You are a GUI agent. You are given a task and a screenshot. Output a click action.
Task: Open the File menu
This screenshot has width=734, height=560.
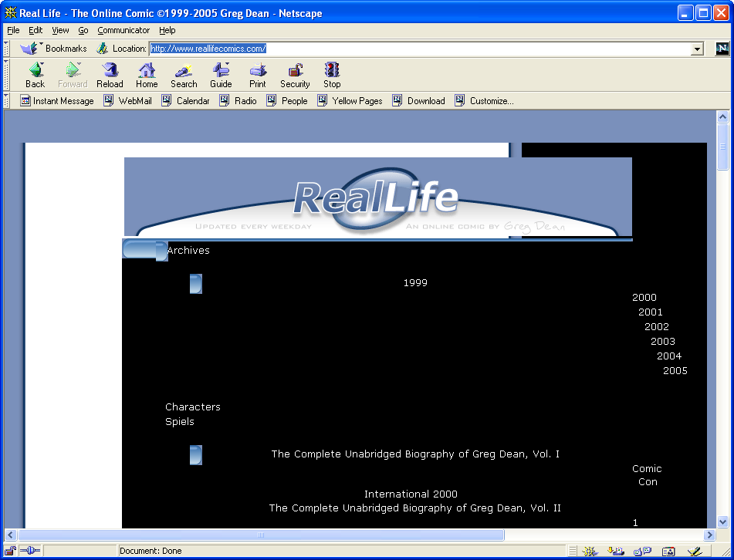pyautogui.click(x=13, y=30)
